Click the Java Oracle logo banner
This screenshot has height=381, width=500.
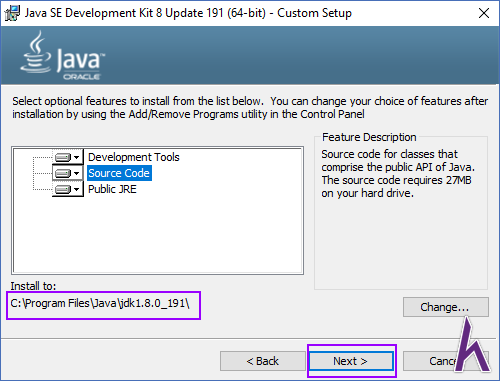tap(63, 55)
